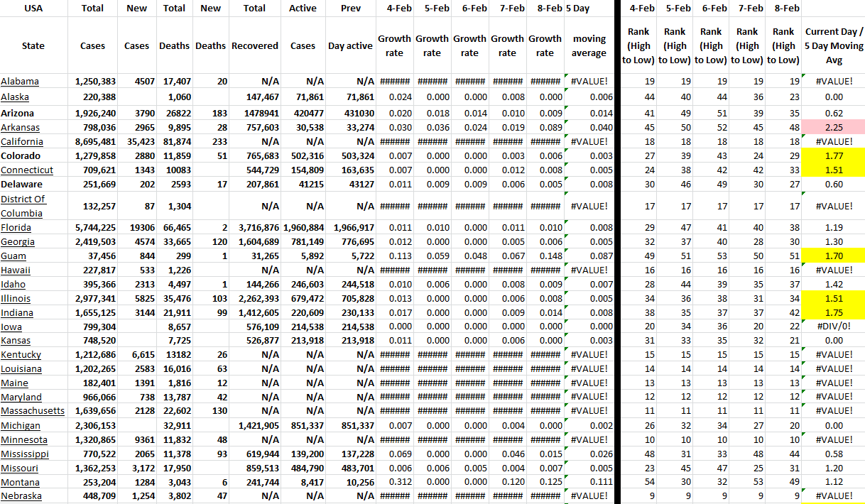Select the Recovered column header cell

254,45
